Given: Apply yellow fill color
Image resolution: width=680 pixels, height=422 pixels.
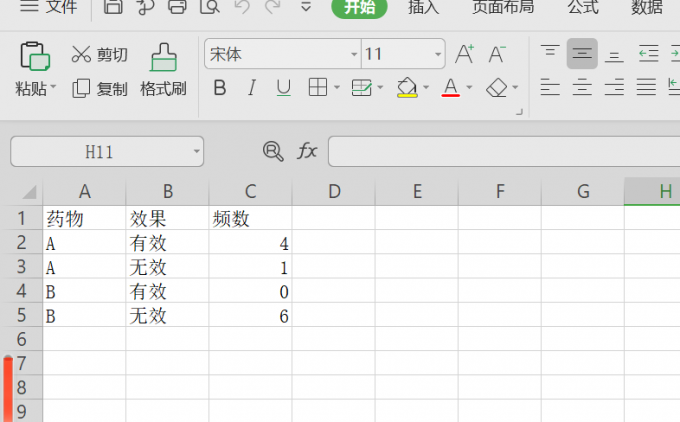Looking at the screenshot, I should pos(407,87).
